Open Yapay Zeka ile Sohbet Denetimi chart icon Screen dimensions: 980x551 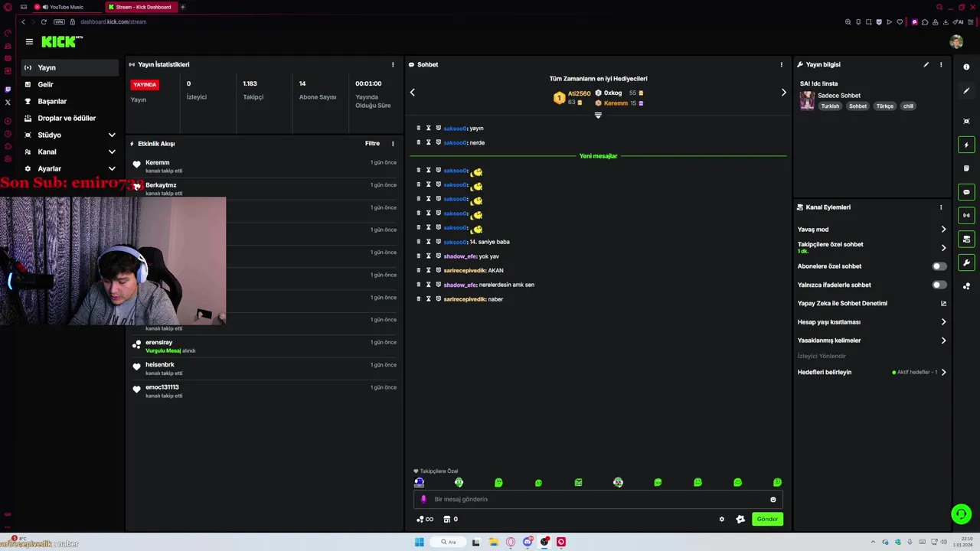[x=943, y=304]
